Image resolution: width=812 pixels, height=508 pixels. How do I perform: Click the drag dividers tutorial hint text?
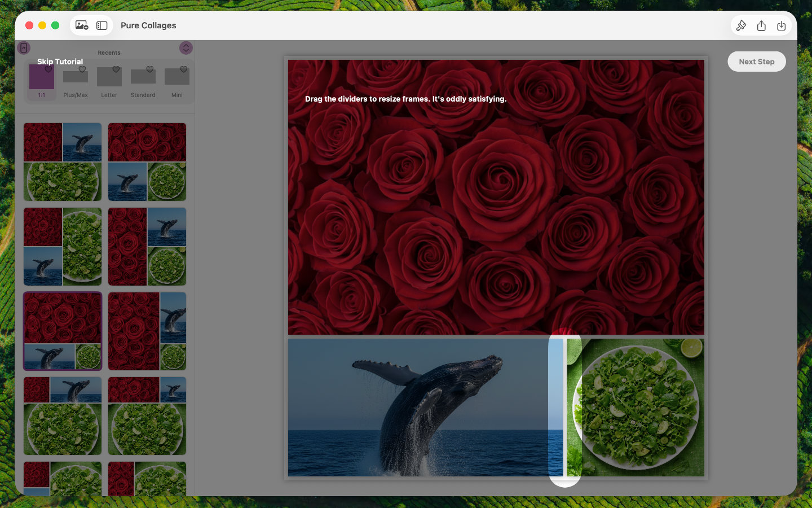[x=405, y=99]
